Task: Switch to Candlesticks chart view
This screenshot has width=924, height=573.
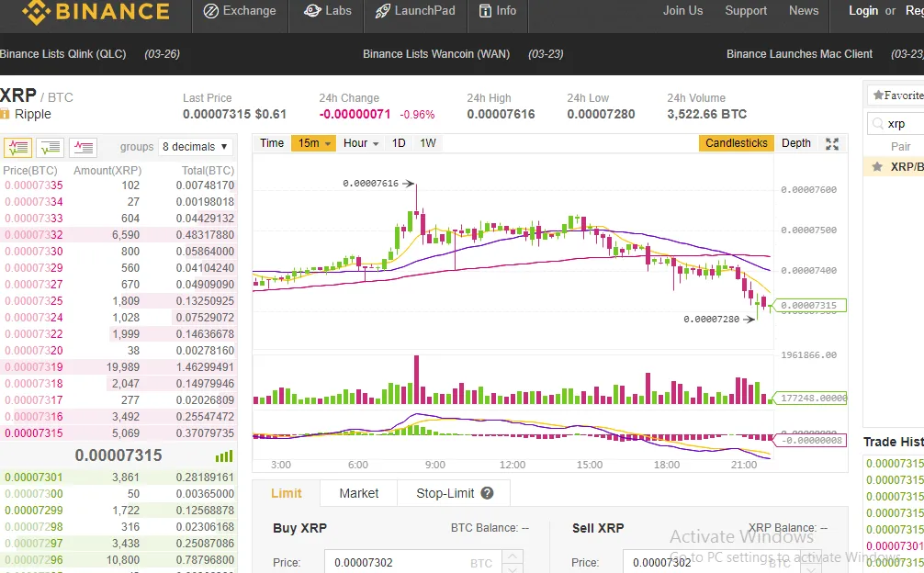Action: click(736, 143)
